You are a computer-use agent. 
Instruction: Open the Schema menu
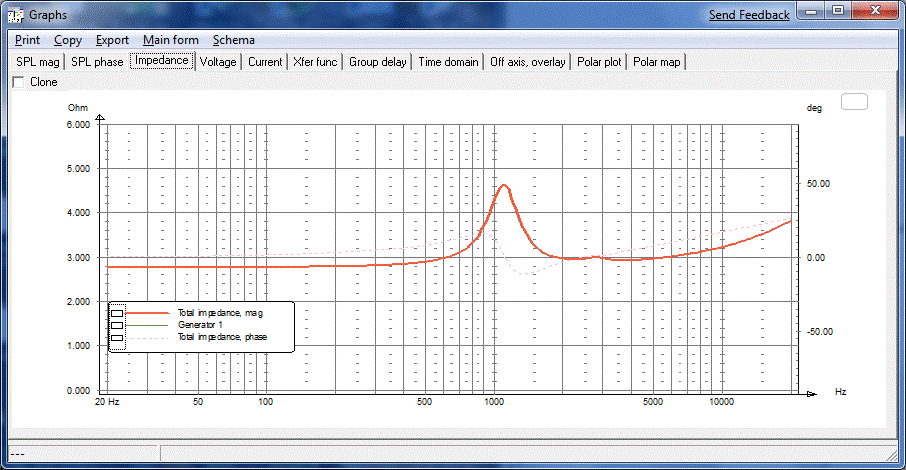(233, 40)
